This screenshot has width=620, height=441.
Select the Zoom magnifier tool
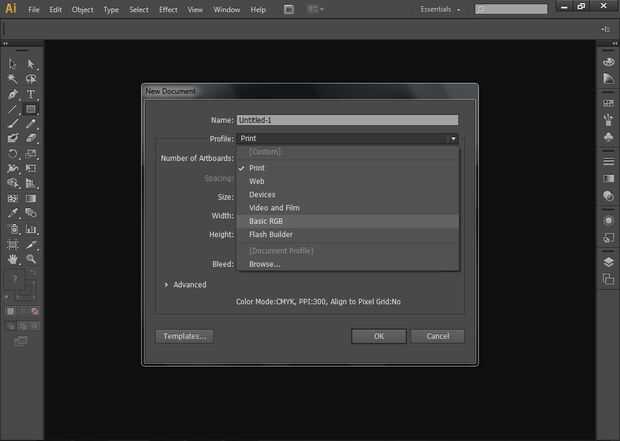coord(31,259)
